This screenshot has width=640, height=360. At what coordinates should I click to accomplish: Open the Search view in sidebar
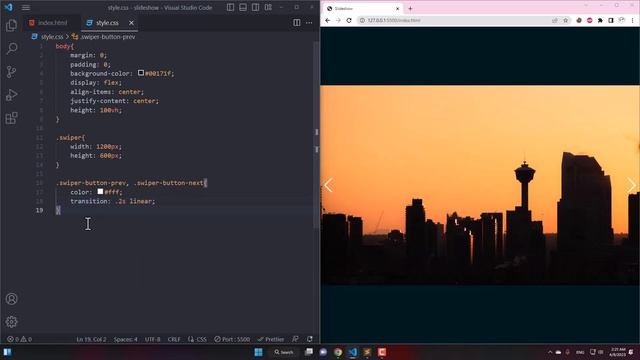(x=11, y=49)
